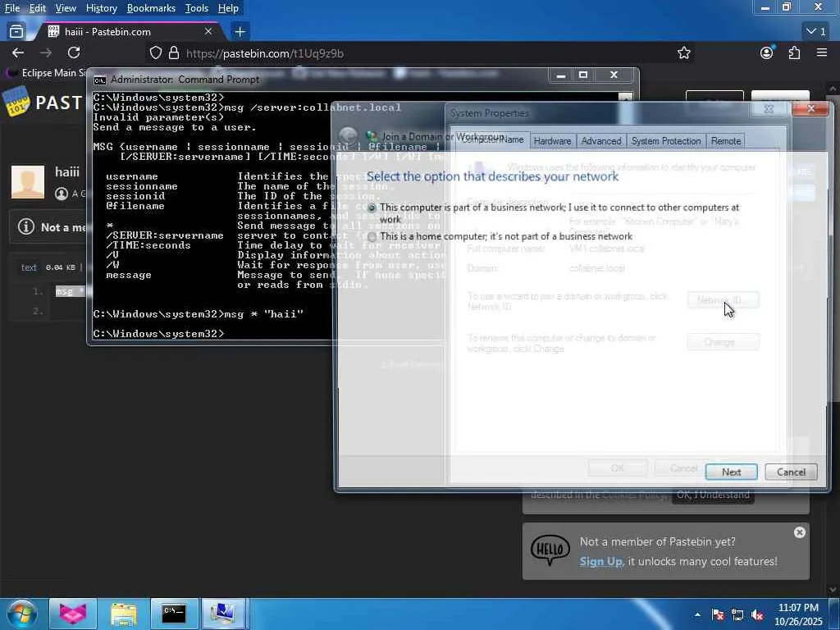Select the home computer radio option
The width and height of the screenshot is (840, 630).
pyautogui.click(x=372, y=237)
